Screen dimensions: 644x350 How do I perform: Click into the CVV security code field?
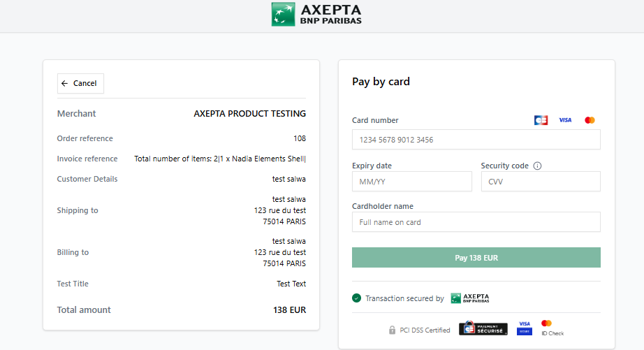[x=540, y=182]
